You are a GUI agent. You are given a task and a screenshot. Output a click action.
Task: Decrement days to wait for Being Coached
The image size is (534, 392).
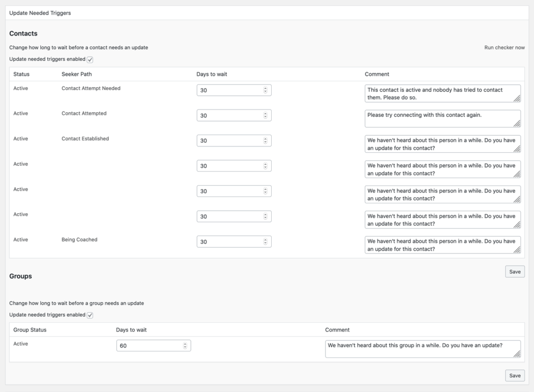[x=265, y=243]
